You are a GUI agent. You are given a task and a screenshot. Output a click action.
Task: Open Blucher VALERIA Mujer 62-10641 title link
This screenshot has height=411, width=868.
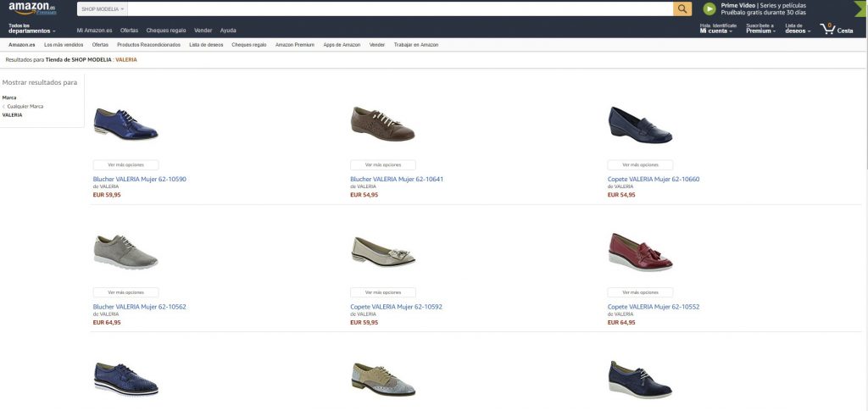(x=397, y=179)
